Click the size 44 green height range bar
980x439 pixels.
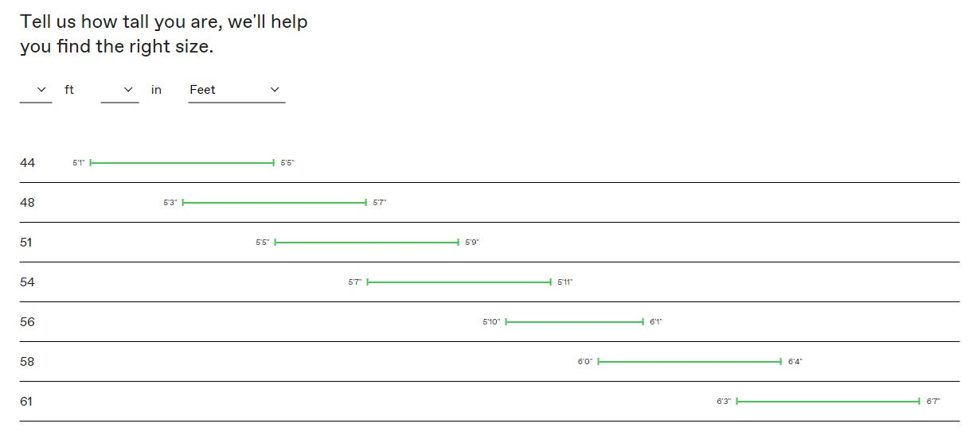pos(182,163)
